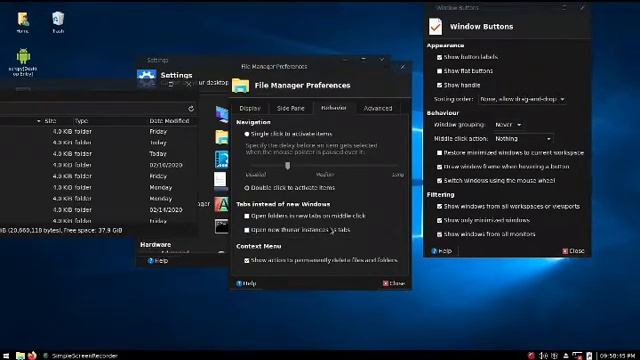Open the blue window icon in Settings list
The image size is (640, 360).
tap(222, 159)
